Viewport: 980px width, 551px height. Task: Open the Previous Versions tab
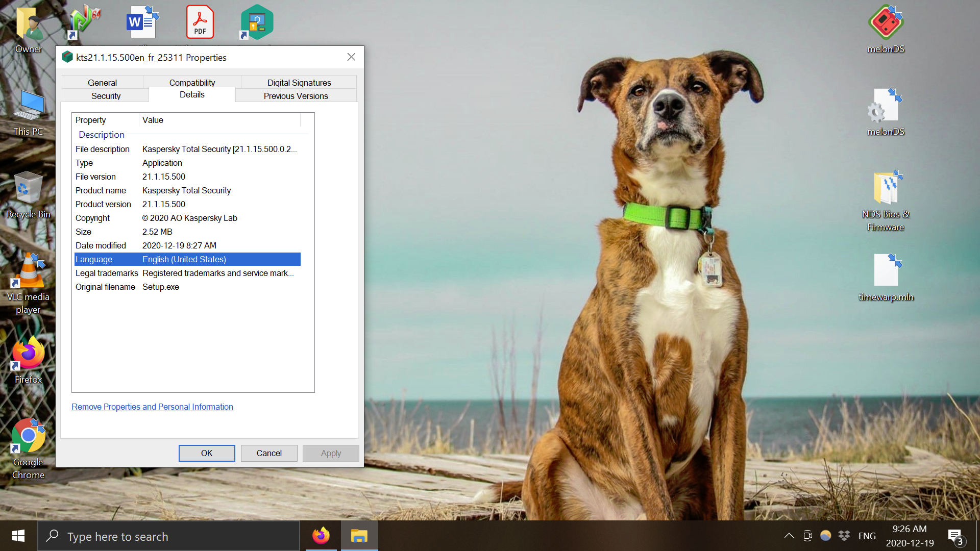[x=296, y=96]
